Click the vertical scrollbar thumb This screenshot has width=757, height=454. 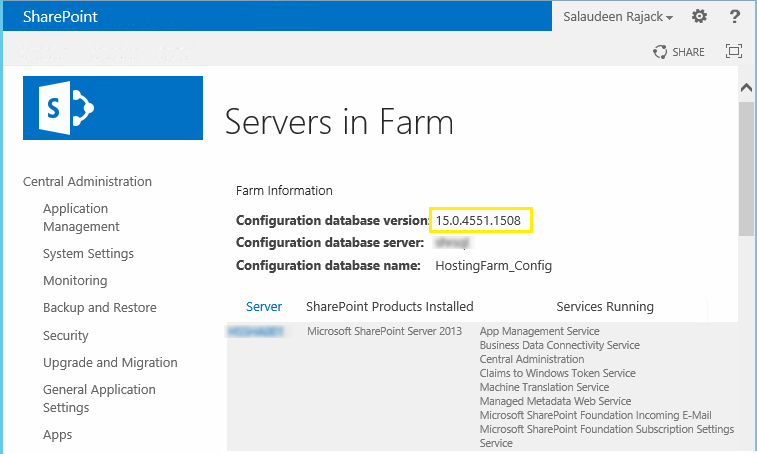tap(746, 169)
